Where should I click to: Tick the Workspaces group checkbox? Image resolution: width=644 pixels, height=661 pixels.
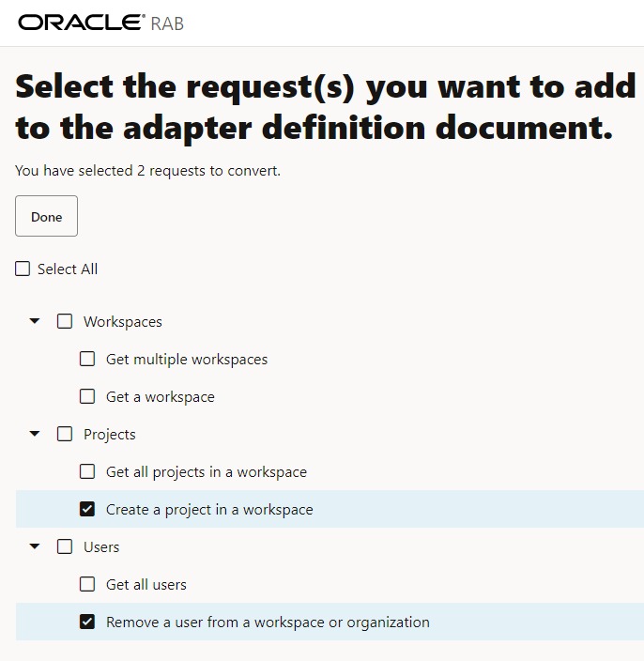(65, 321)
